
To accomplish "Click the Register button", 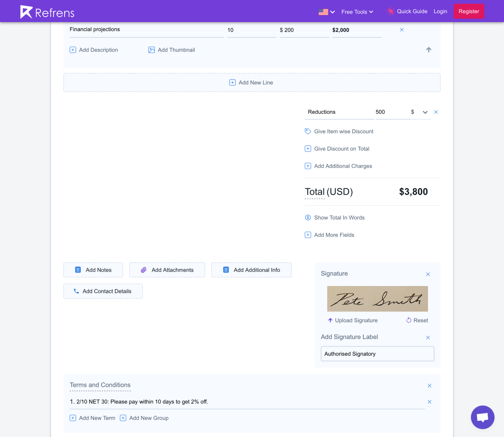I will point(469,11).
